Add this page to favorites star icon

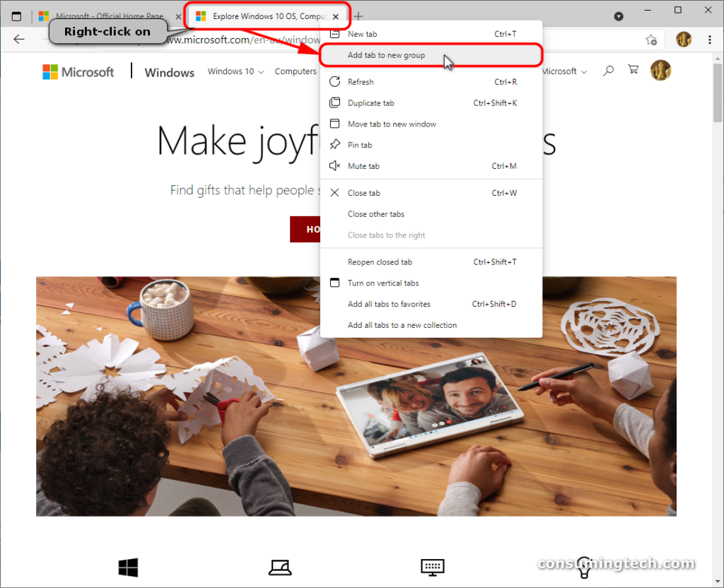click(651, 40)
